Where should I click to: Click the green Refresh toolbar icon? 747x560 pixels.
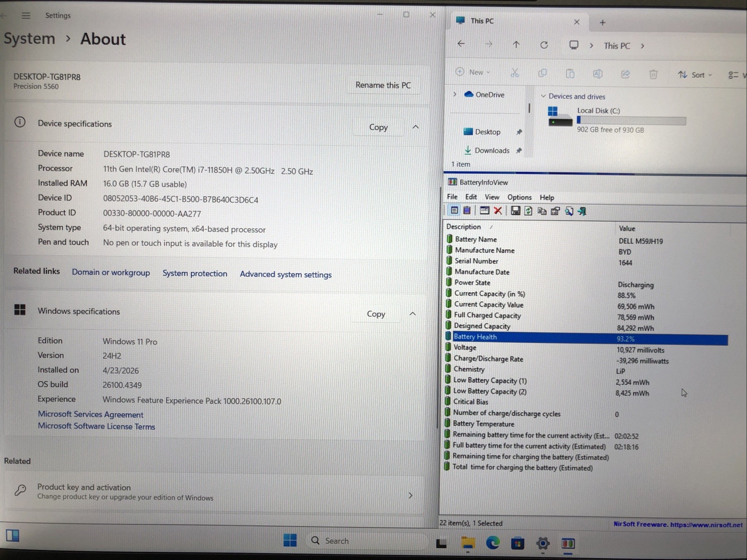click(x=528, y=211)
